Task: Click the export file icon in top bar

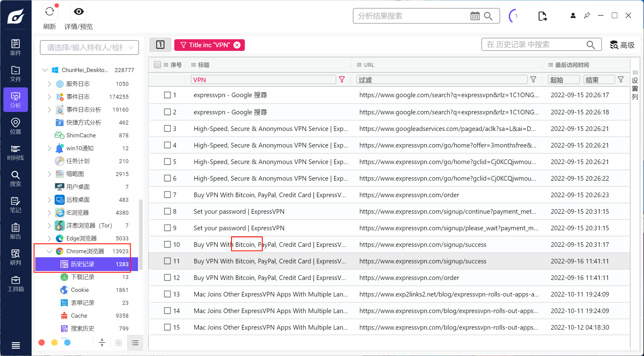Action: point(542,16)
